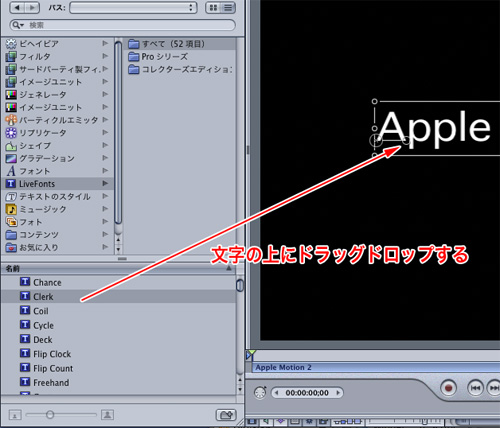
Task: Click the category list scroll-up arrow
Action: (118, 239)
